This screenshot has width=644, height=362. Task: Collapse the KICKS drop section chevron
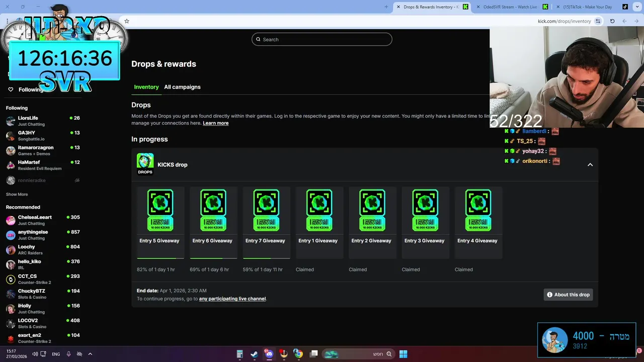[590, 165]
